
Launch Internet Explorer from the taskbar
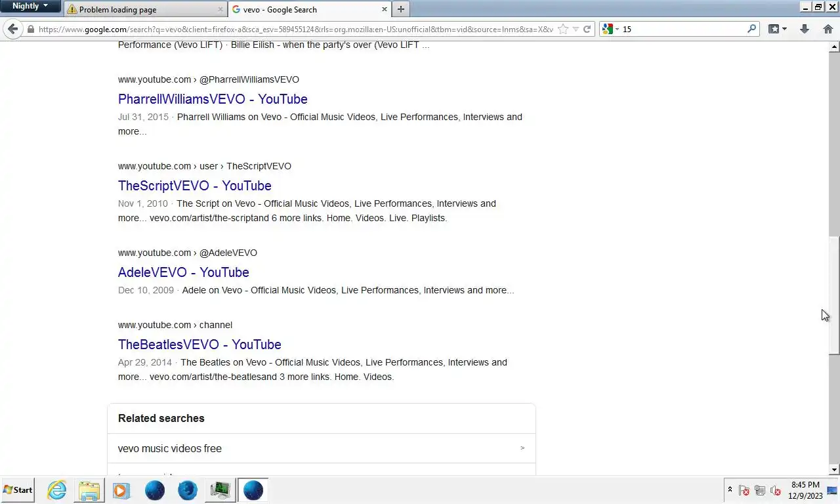56,490
